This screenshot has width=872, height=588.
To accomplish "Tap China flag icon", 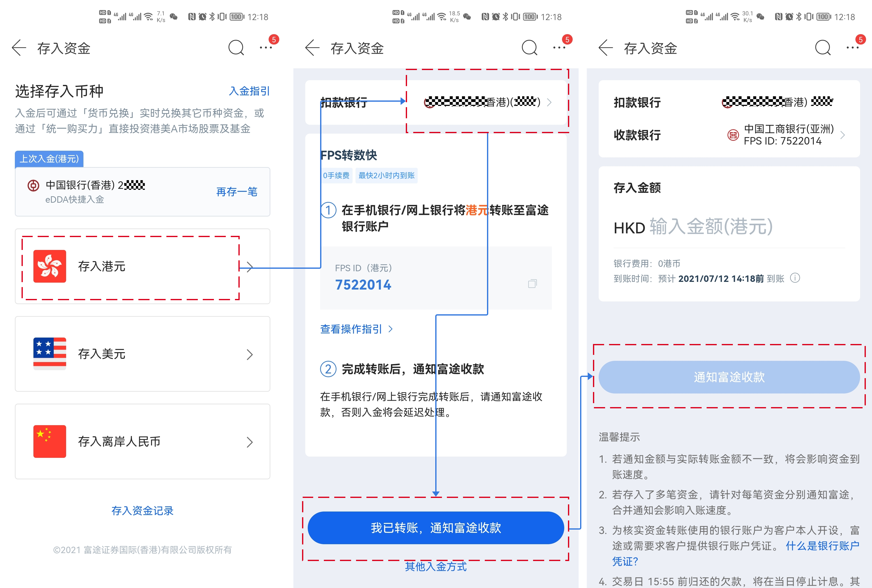I will [50, 441].
